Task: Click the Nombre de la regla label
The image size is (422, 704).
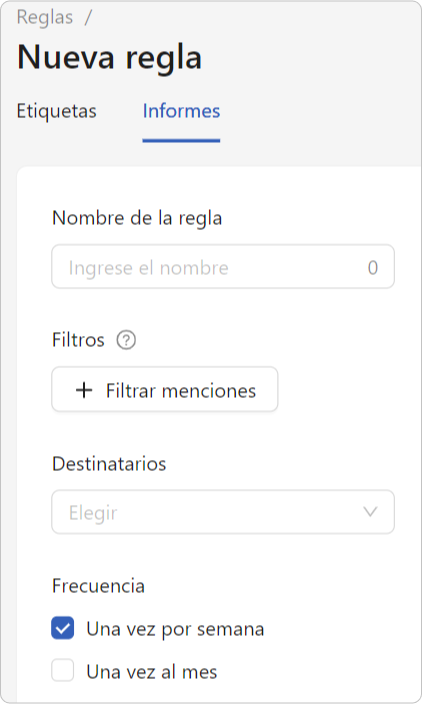Action: 137,219
